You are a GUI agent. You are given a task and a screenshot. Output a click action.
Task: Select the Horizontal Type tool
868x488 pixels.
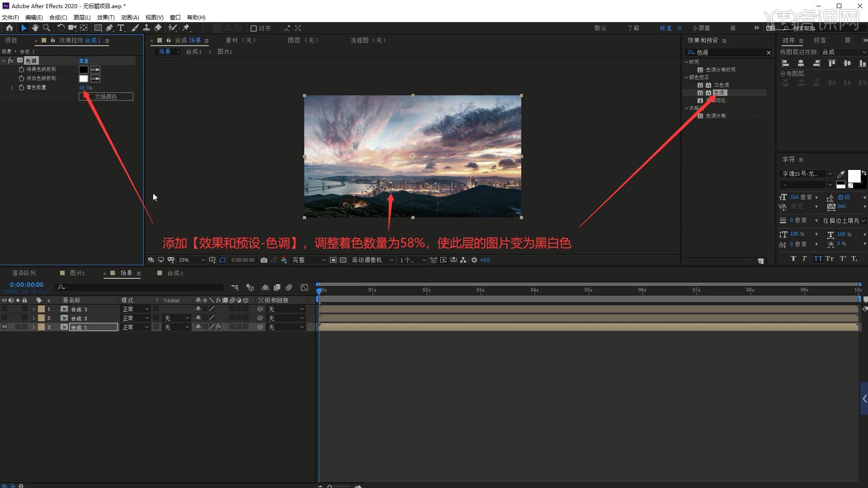121,28
